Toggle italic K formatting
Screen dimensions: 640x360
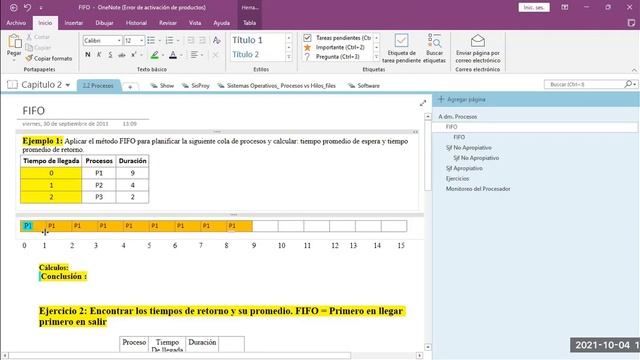point(99,55)
